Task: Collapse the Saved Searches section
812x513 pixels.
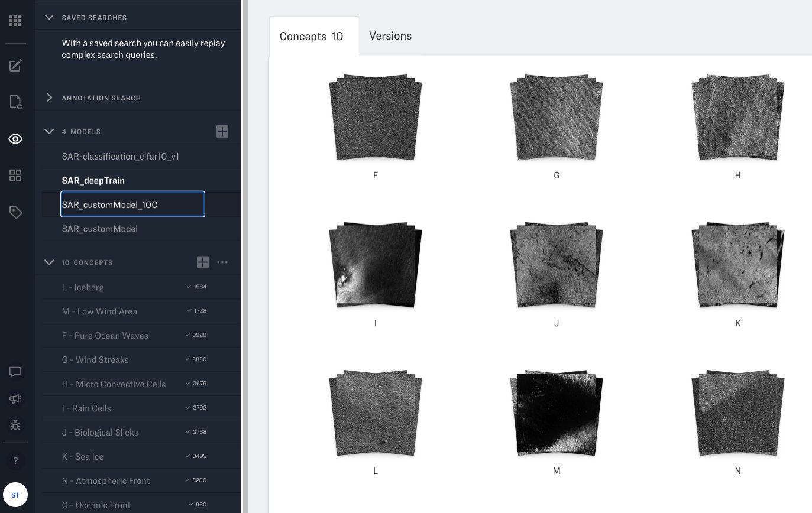Action: [x=50, y=18]
